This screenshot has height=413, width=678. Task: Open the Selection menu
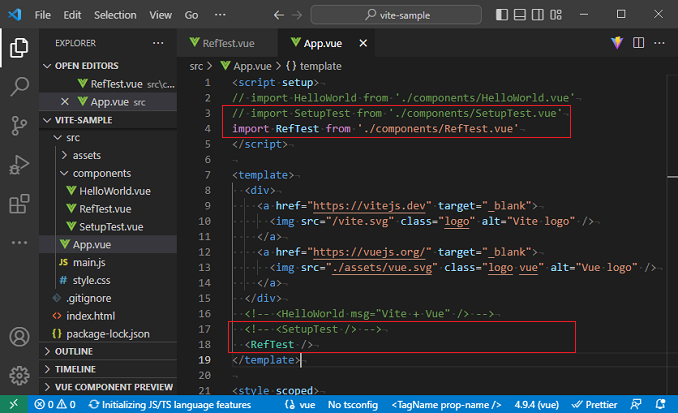point(115,15)
